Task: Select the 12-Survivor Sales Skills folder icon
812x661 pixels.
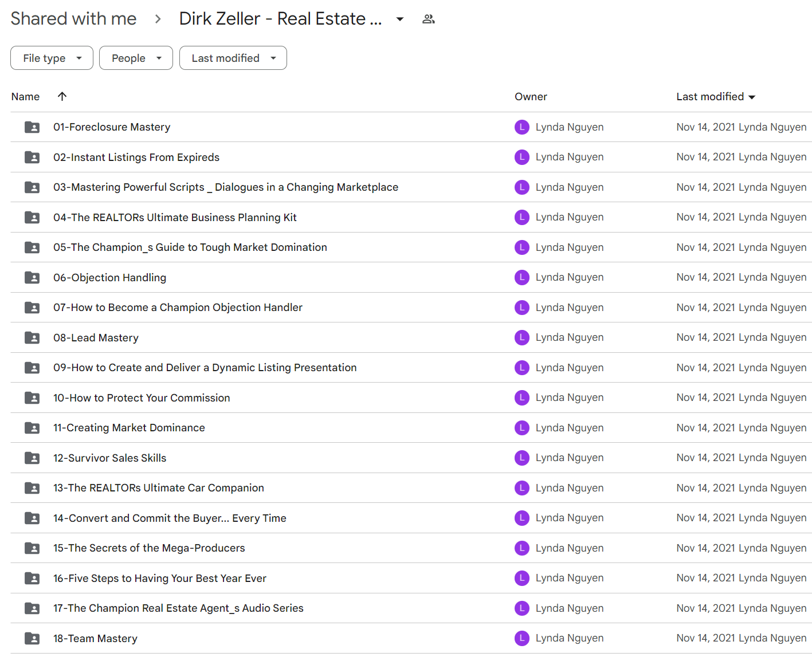Action: (32, 458)
